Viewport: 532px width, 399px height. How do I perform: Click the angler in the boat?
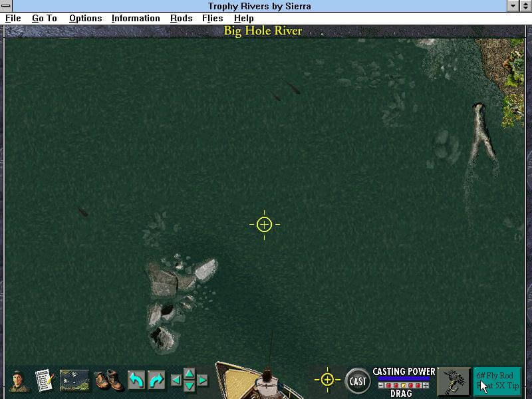tap(267, 382)
